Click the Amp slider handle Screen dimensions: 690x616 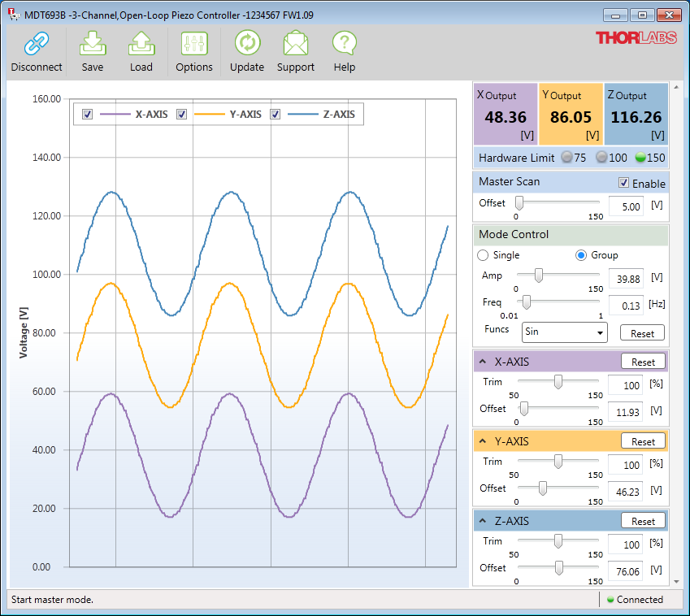(x=537, y=276)
